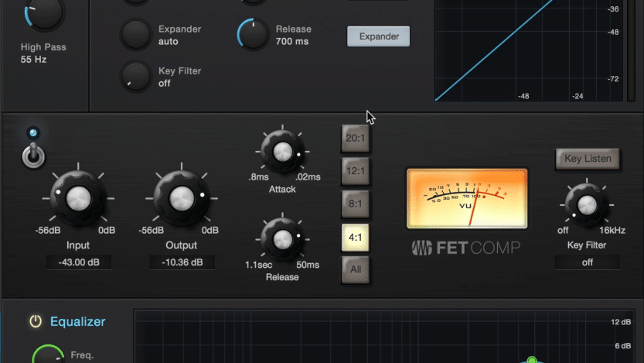Click the FET Comp Input knob

click(x=78, y=199)
